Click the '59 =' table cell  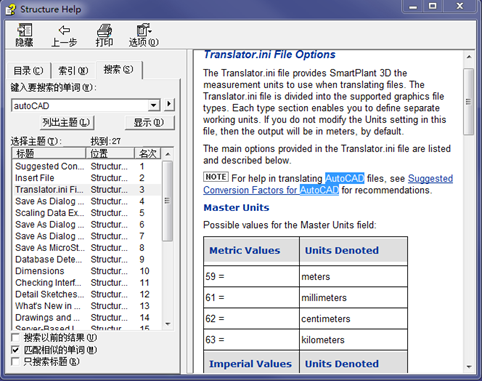tap(252, 276)
